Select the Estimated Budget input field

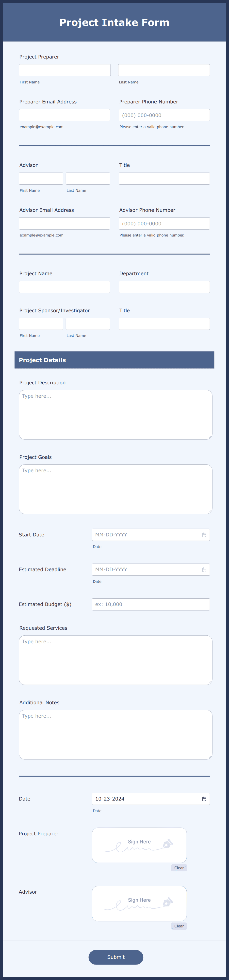pos(151,604)
